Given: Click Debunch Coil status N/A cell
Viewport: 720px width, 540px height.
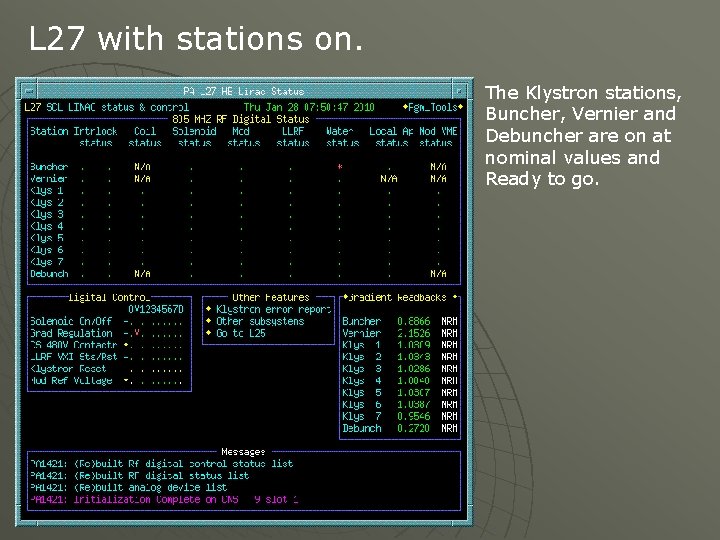Looking at the screenshot, I should coord(142,274).
